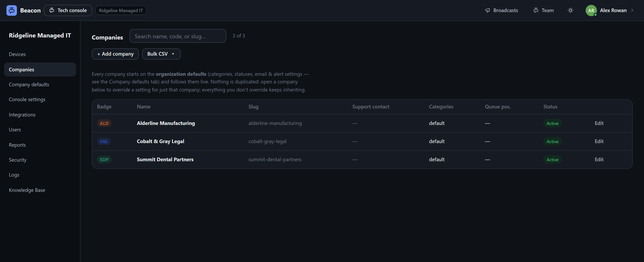
Task: Open Users in the sidebar
Action: click(40, 130)
